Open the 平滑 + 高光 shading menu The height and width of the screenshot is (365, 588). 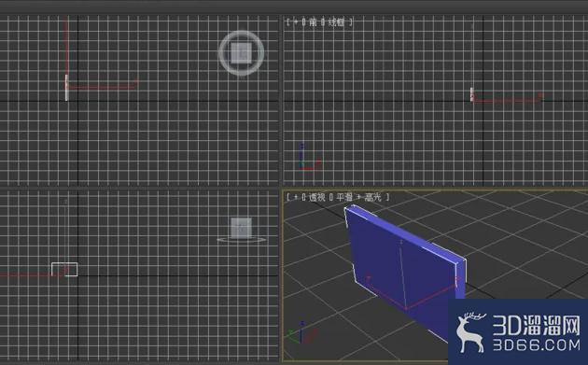tap(358, 197)
